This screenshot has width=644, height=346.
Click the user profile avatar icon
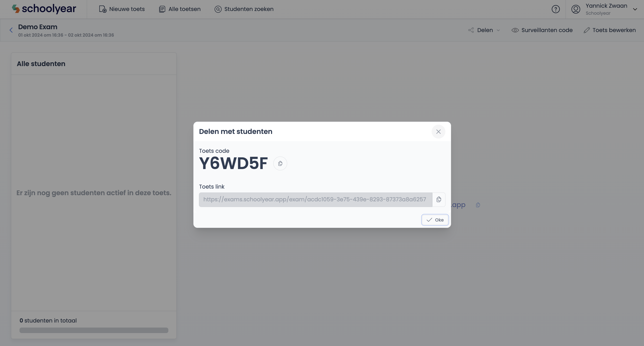coord(575,9)
